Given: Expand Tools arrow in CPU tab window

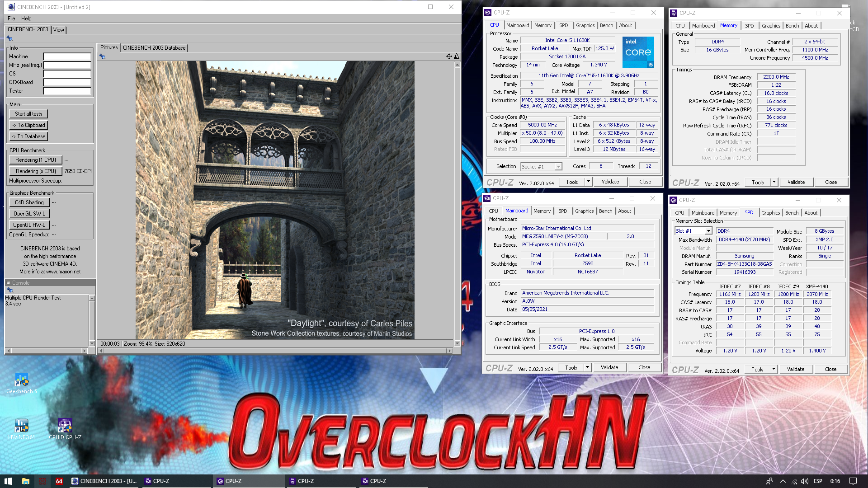Looking at the screenshot, I should coord(588,182).
